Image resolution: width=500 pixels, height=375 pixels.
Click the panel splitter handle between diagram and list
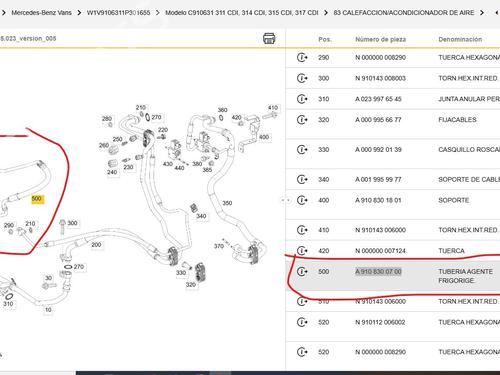click(286, 200)
